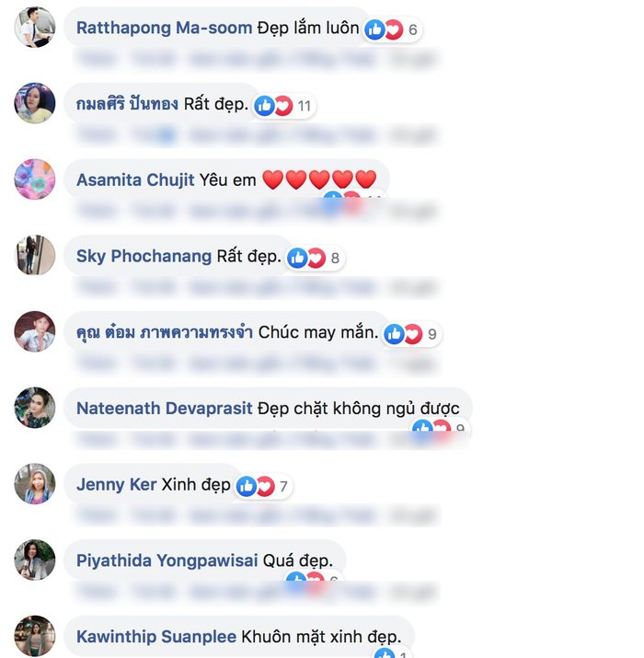
Task: Open Piyathida Yongpawisai's profile name
Action: click(x=167, y=560)
